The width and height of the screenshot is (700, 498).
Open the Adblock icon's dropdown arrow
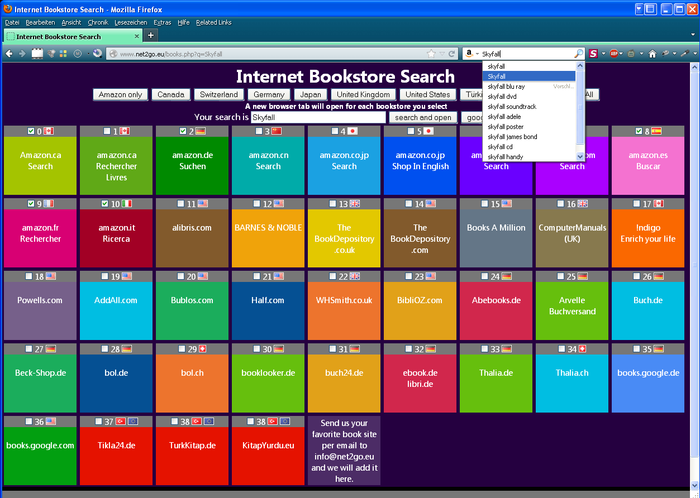(621, 54)
